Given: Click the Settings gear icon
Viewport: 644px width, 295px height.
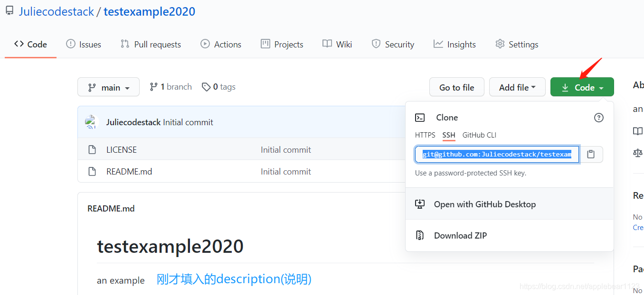Looking at the screenshot, I should [x=500, y=44].
